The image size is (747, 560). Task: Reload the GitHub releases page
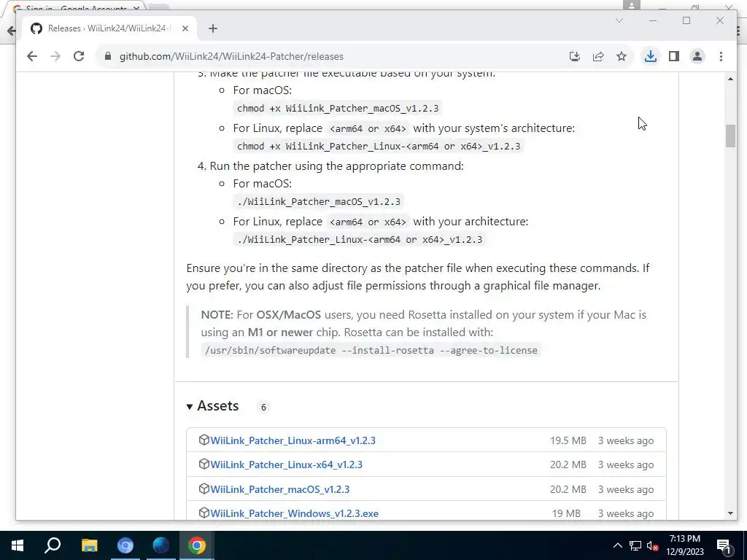79,56
